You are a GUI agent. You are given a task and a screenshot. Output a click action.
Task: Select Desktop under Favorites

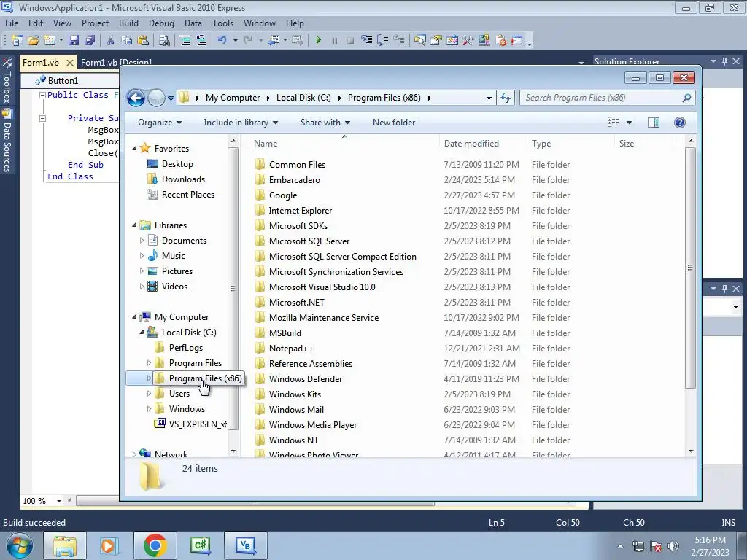click(177, 164)
